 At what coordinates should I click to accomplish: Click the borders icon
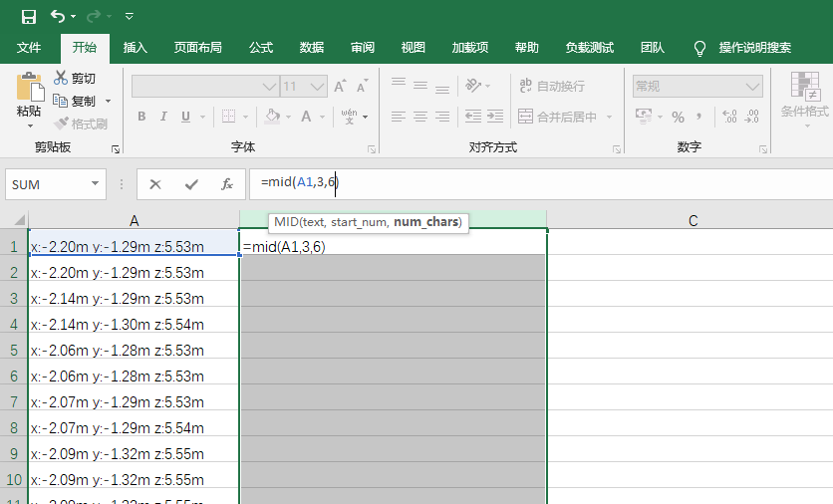(x=228, y=117)
